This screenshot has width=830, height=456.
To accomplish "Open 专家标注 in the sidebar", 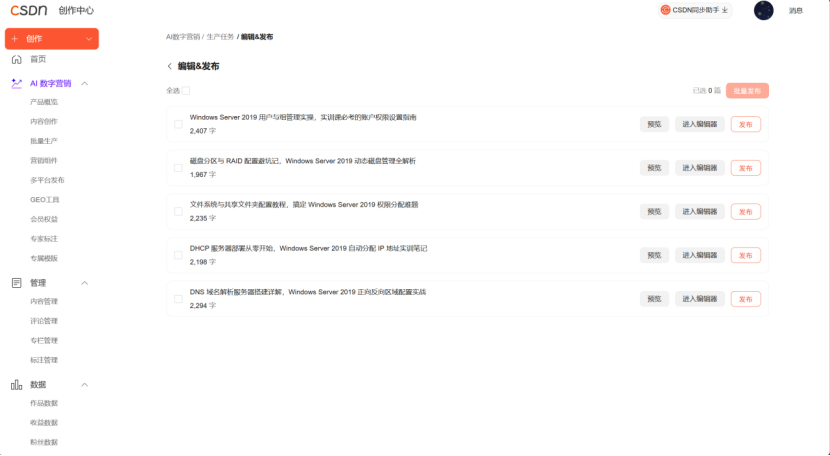I will pos(44,239).
